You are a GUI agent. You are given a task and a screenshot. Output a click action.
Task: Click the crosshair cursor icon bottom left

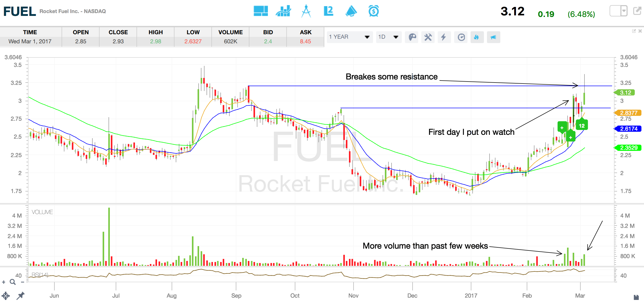coord(6,296)
